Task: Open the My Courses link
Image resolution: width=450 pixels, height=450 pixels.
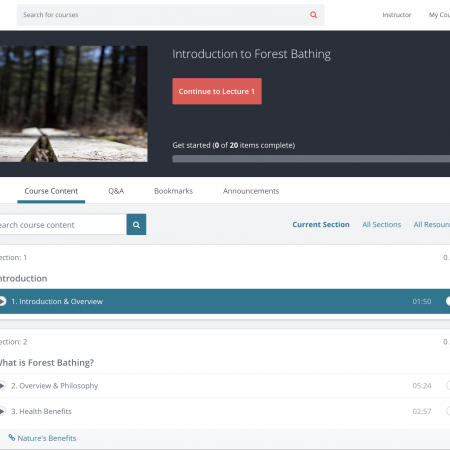Action: click(x=439, y=15)
